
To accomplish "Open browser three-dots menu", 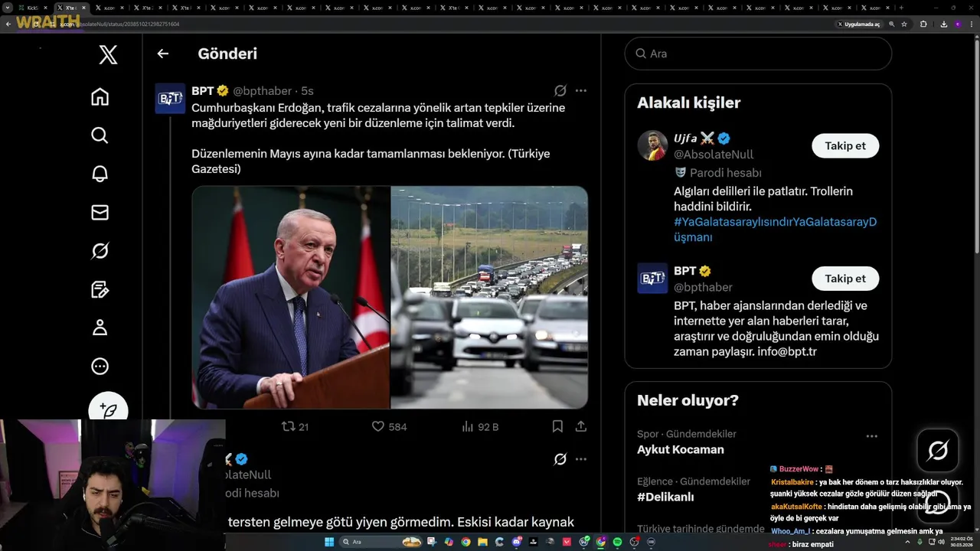I will point(973,24).
